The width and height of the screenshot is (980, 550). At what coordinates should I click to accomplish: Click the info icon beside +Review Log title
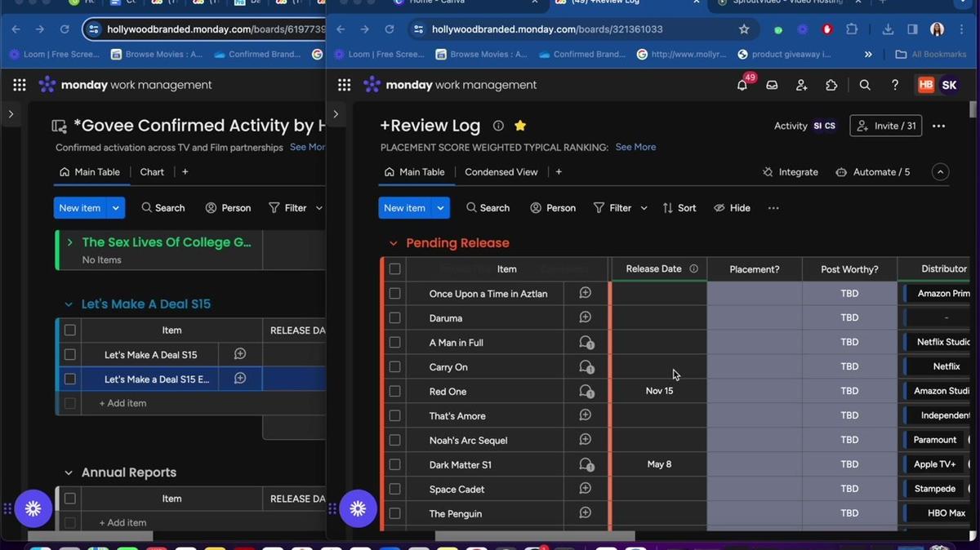pyautogui.click(x=498, y=126)
